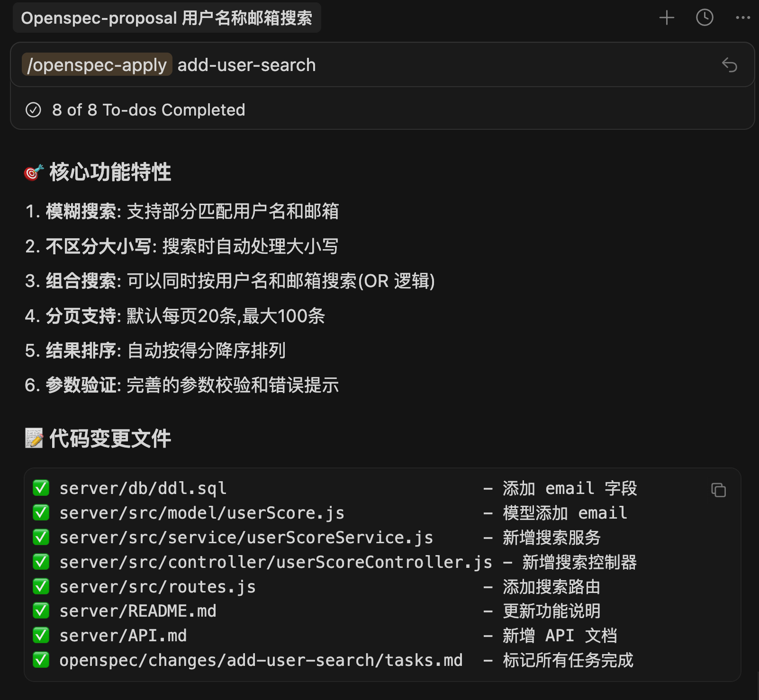Click the green checkmark for server/db/ddl.sql
Screen dimensions: 759x700
click(41, 488)
